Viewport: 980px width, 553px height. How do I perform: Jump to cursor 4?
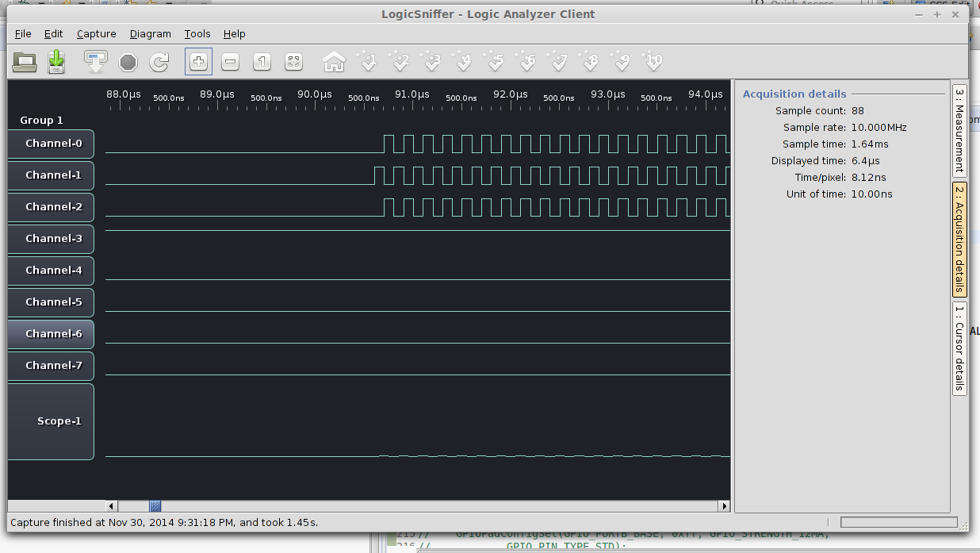point(464,61)
